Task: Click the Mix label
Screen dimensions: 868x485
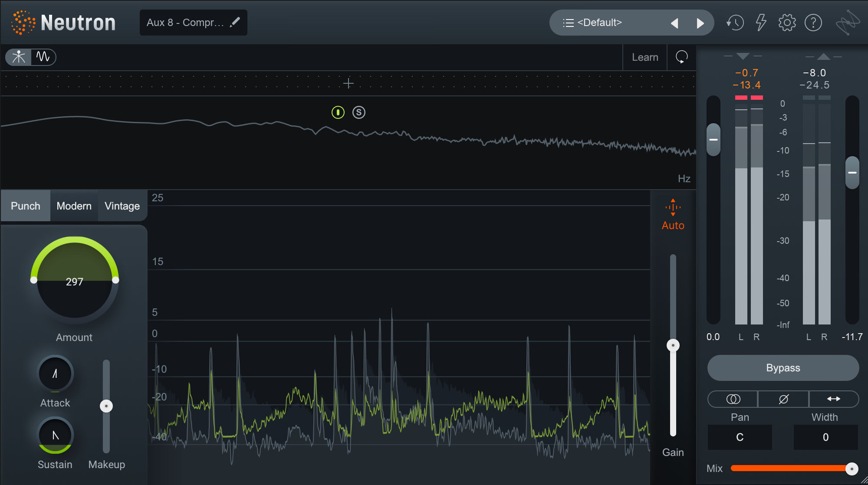Action: [x=714, y=469]
